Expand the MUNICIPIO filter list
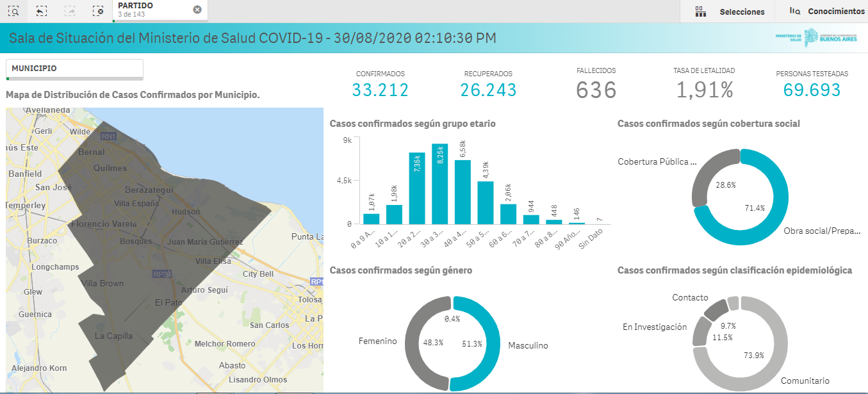The image size is (868, 394). coord(74,69)
